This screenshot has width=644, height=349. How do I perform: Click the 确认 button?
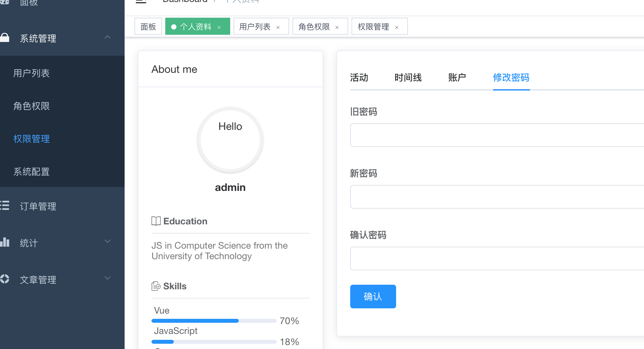point(373,297)
